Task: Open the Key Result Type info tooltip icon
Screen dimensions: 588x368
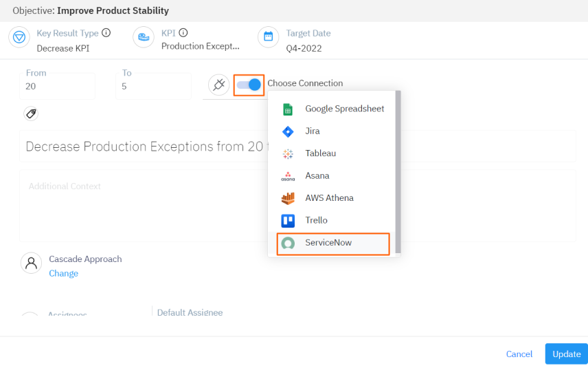Action: (106, 32)
